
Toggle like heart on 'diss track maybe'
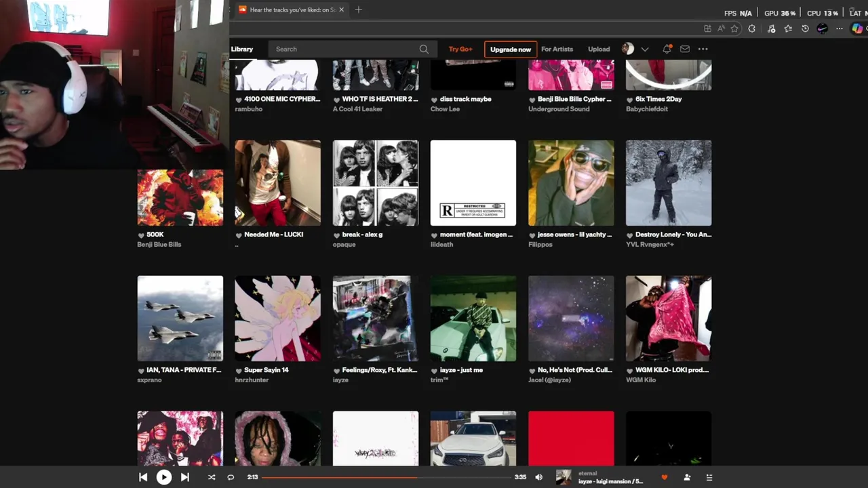434,100
